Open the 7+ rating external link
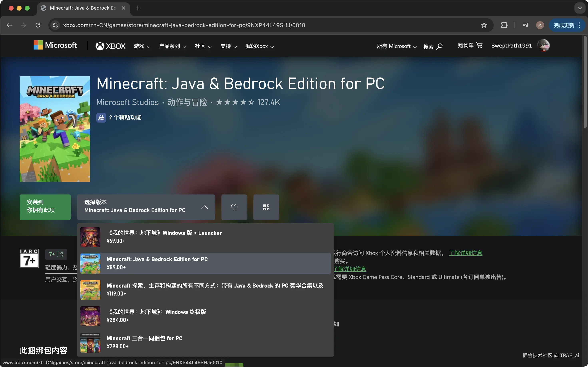Viewport: 588px width, 367px height. [x=56, y=254]
